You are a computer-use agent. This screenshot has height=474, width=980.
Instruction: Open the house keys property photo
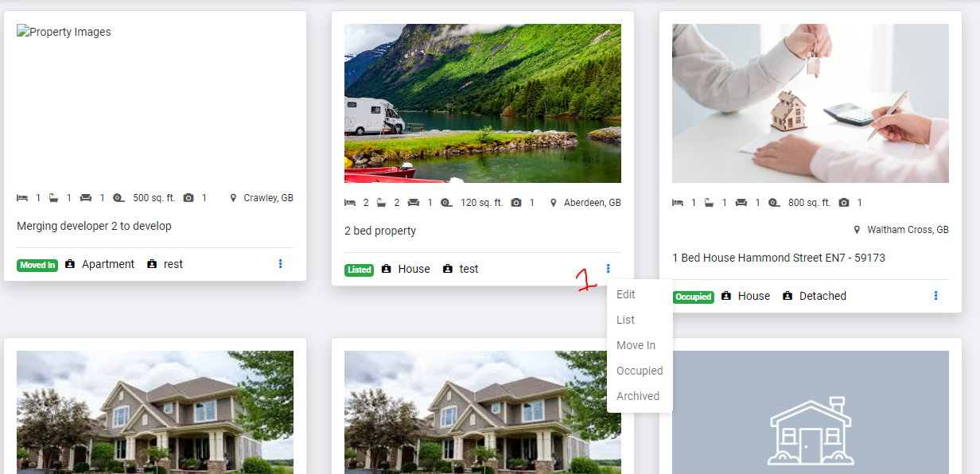point(811,103)
